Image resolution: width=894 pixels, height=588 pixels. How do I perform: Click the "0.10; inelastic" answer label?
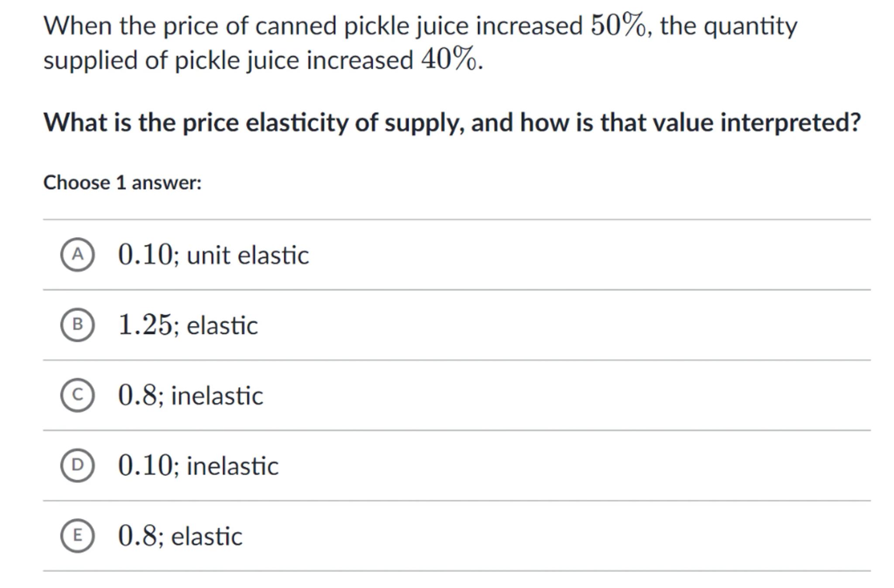click(x=198, y=466)
